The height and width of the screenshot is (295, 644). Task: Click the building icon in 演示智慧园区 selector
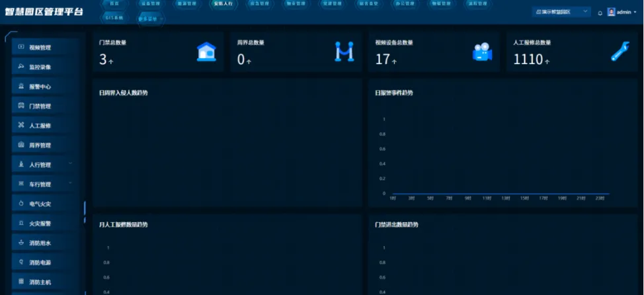(x=538, y=12)
